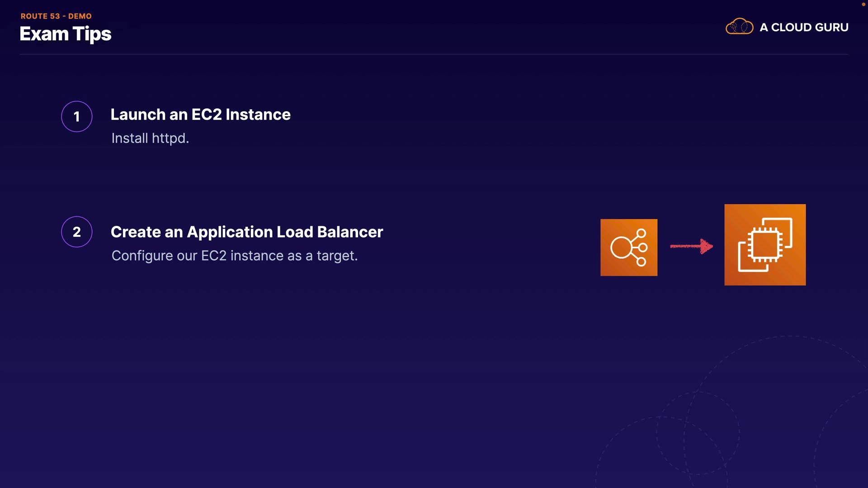Click the A Cloud Guru cloud logo
Screen dimensions: 868x488
739,27
